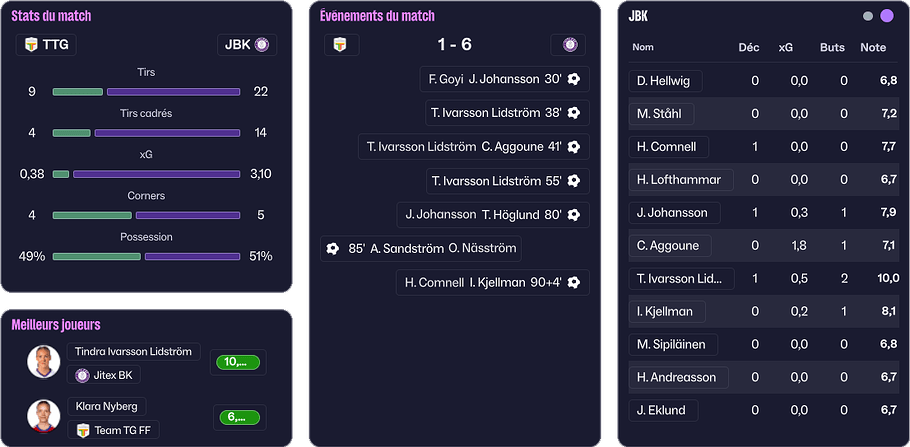This screenshot has width=910, height=447.
Task: Sort player table by Note column
Action: click(873, 47)
